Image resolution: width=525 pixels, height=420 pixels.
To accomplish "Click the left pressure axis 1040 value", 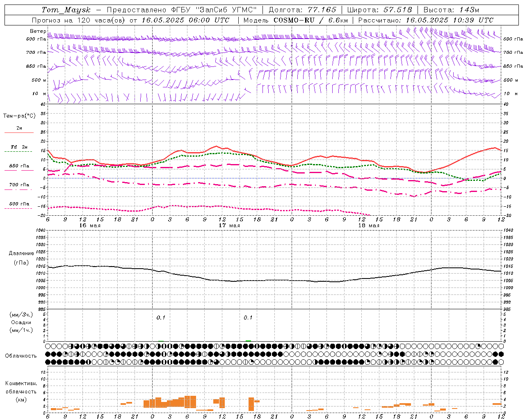I will click(x=40, y=231).
